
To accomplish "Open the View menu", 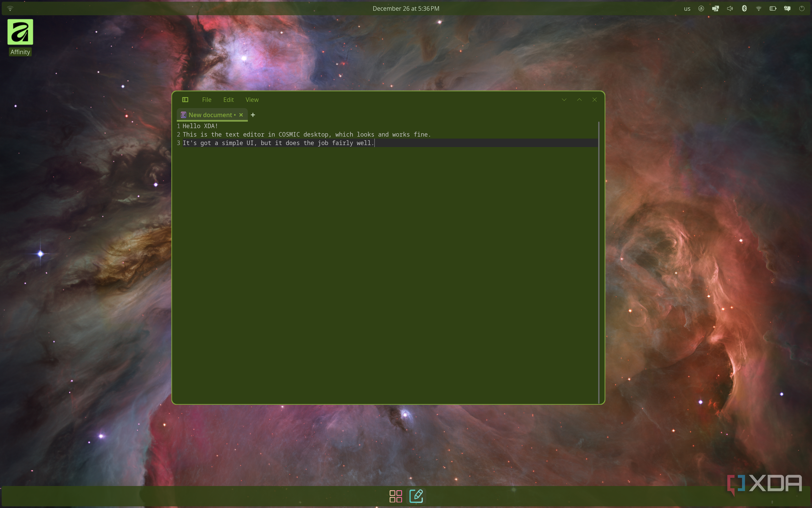I will tap(252, 99).
